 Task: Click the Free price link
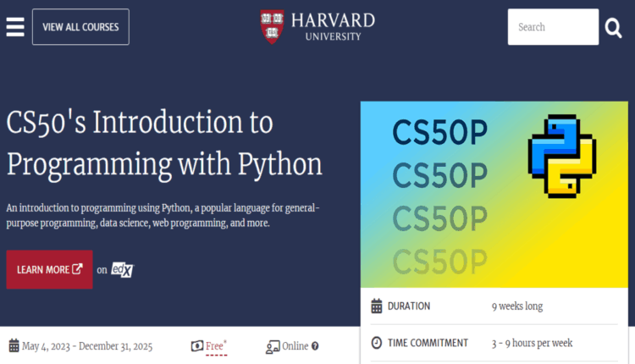(x=215, y=346)
